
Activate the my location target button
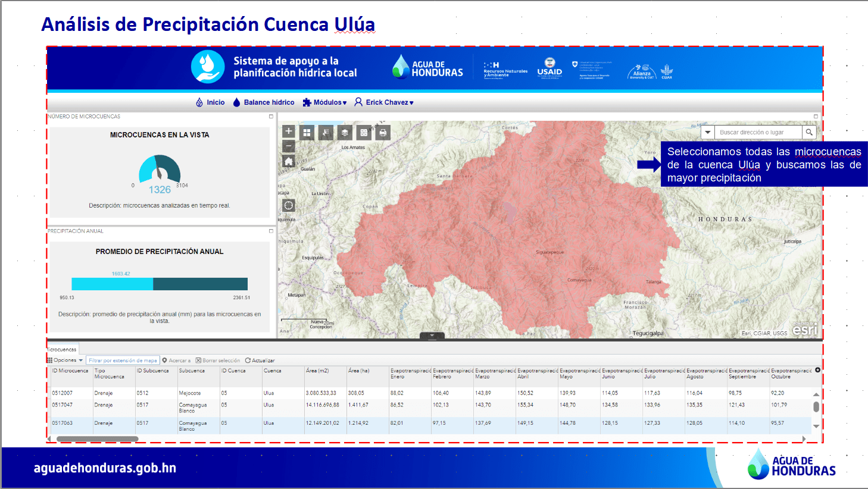pyautogui.click(x=289, y=206)
